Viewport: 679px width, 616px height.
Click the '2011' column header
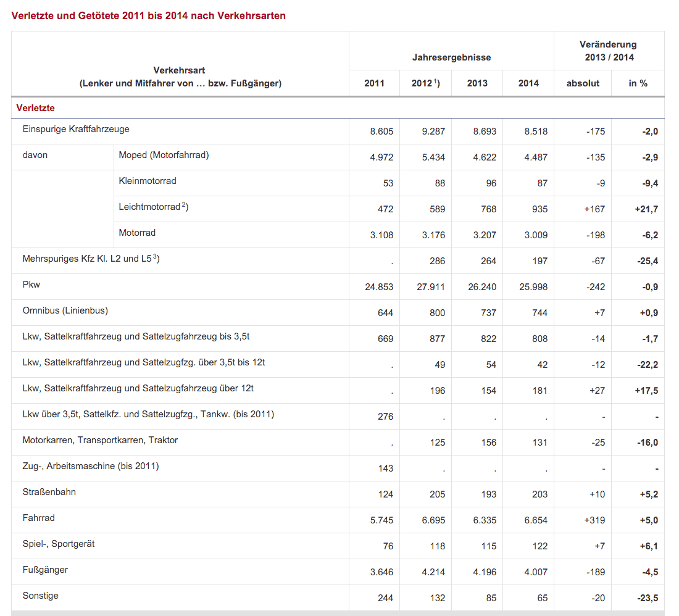click(373, 83)
